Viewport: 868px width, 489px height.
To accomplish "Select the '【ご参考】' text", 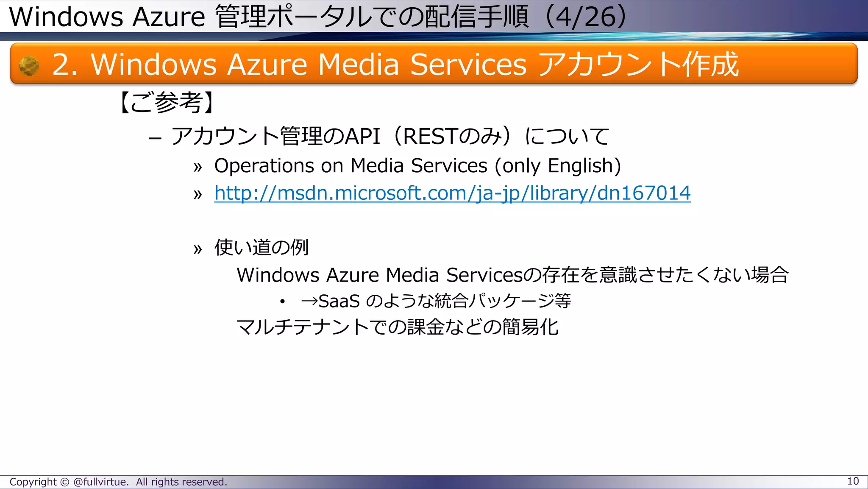I will tap(167, 102).
